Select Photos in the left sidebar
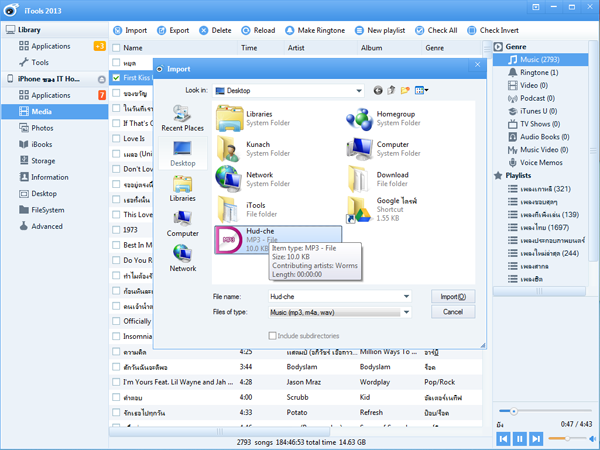 coord(42,128)
